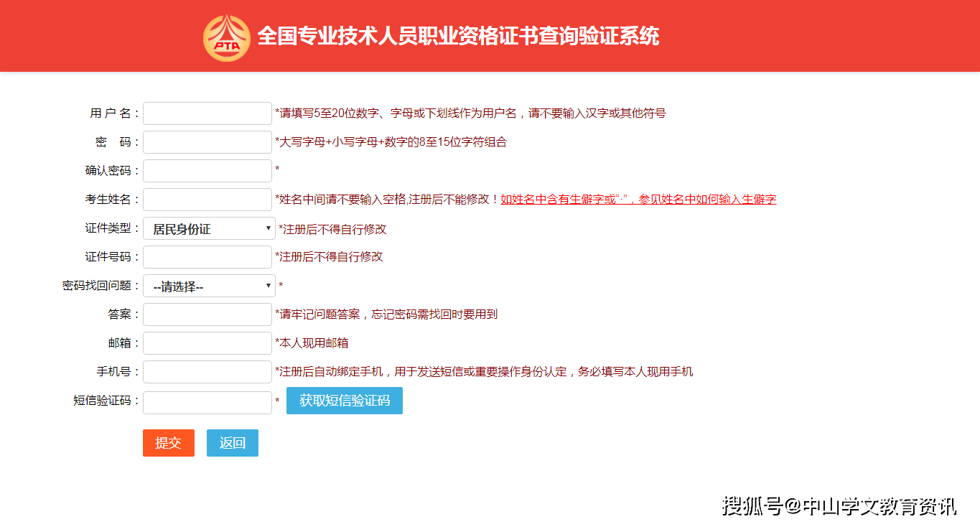980x527 pixels.
Task: Click the 返回 back button
Action: point(233,443)
